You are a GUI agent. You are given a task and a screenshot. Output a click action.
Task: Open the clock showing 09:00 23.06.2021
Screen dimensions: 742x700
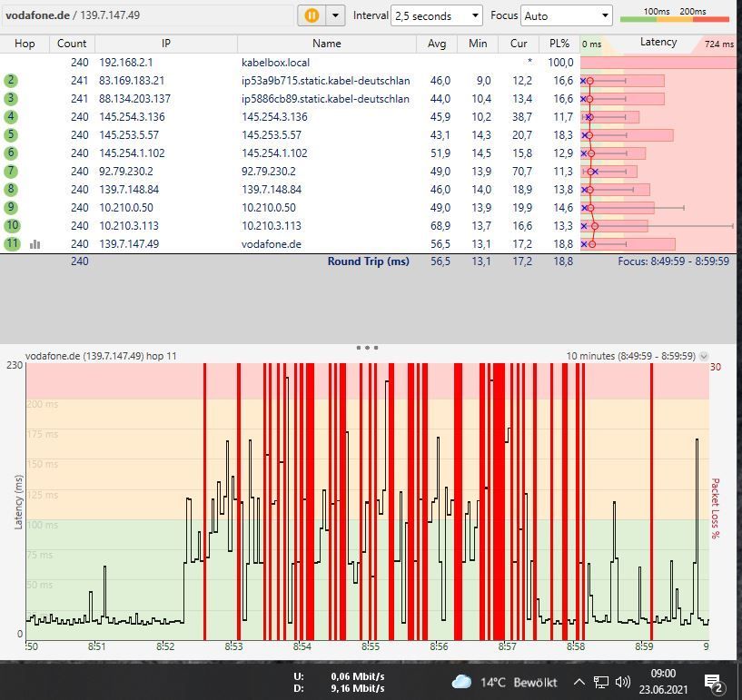click(x=663, y=681)
